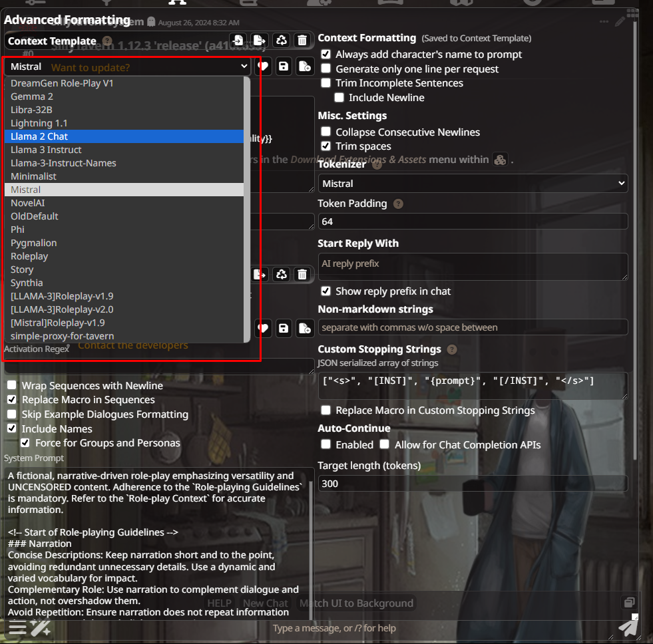Click save-as file icon left of Non-markdown strings field
The image size is (653, 644).
point(305,329)
